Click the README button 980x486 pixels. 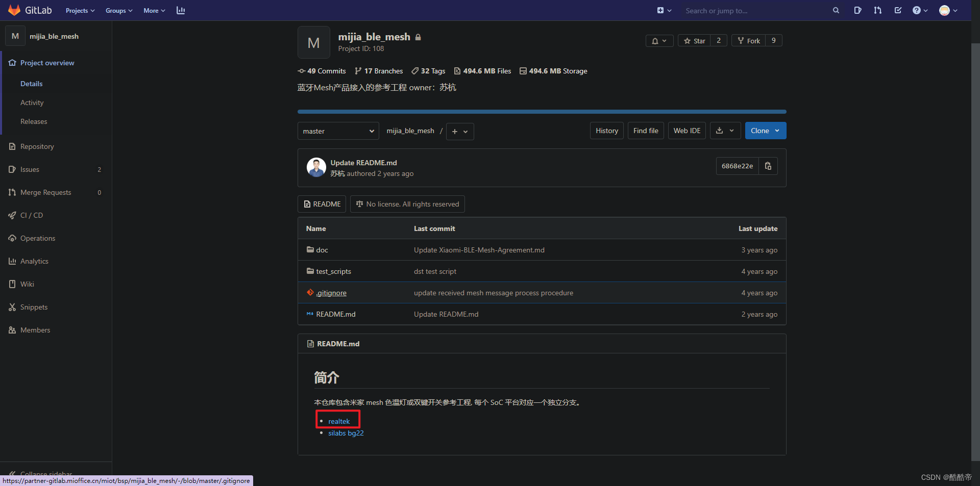click(322, 204)
